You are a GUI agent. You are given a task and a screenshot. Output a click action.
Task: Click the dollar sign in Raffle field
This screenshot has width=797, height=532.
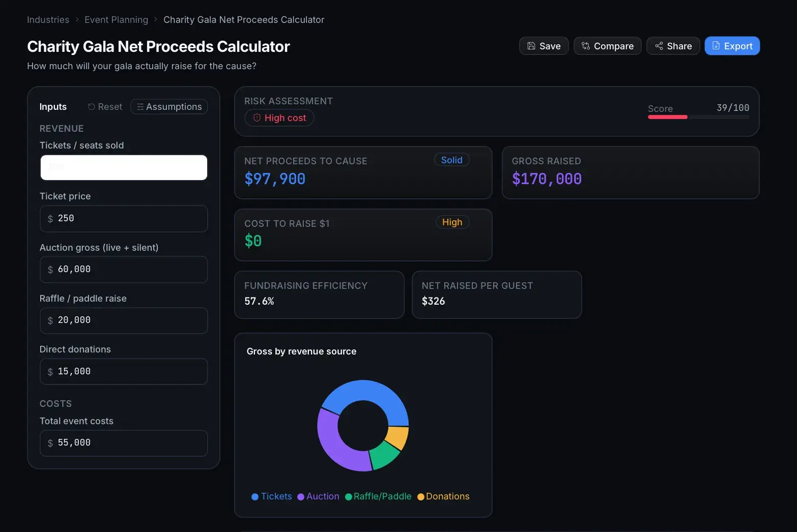point(50,320)
